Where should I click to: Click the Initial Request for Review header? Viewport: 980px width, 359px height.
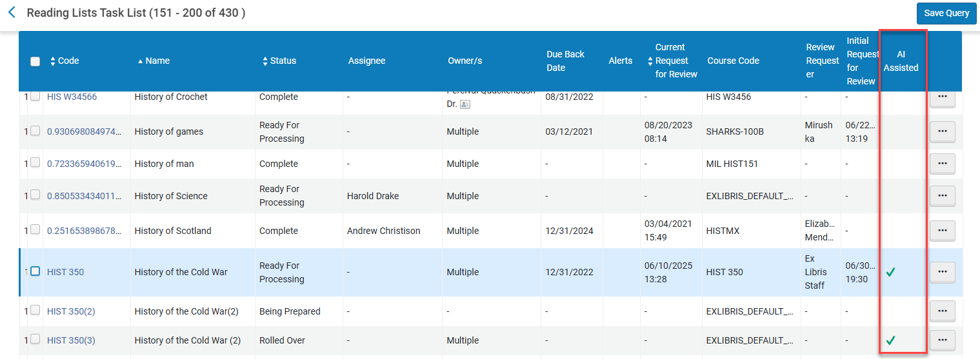pos(862,61)
